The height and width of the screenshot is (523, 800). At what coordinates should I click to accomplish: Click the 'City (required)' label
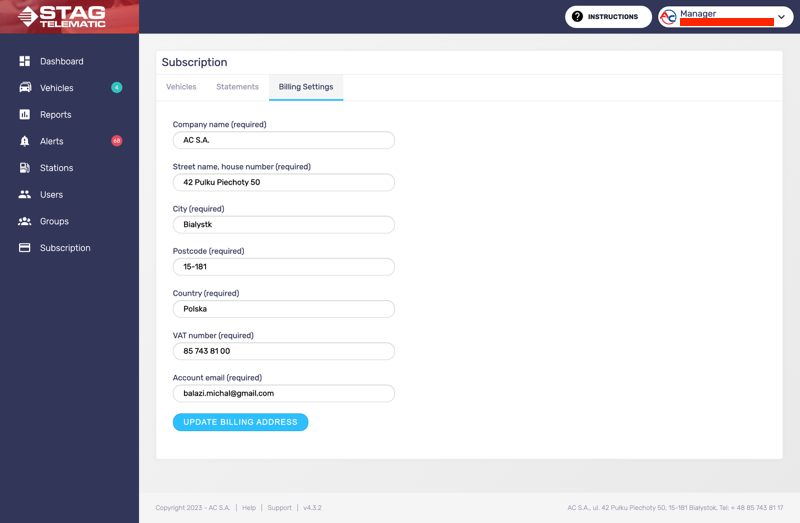(198, 209)
